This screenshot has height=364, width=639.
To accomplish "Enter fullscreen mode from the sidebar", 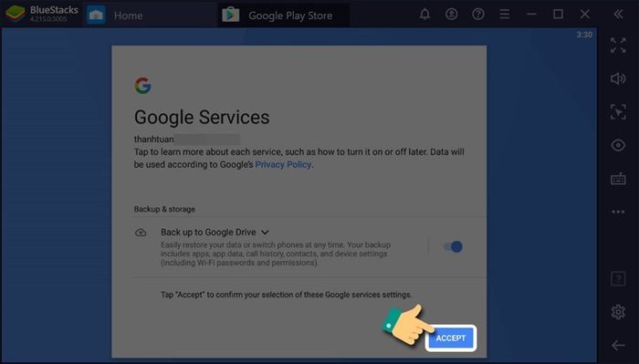I will 618,46.
